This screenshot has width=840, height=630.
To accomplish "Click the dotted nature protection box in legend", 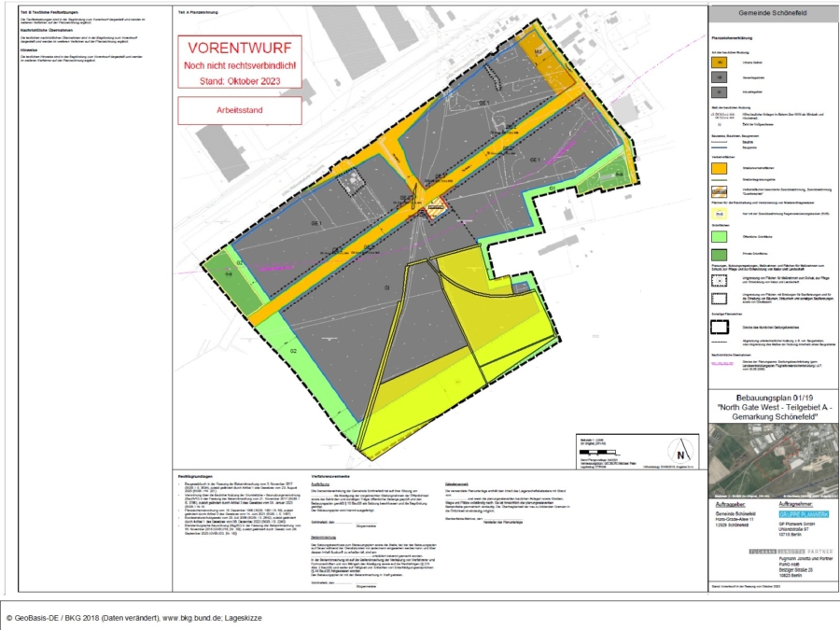I will pos(719,281).
